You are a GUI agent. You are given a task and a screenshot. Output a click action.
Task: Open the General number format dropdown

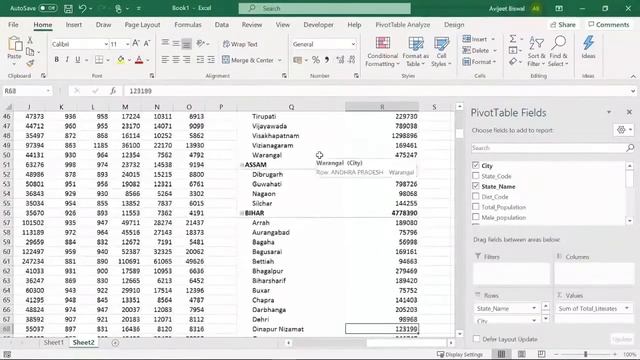tap(353, 44)
